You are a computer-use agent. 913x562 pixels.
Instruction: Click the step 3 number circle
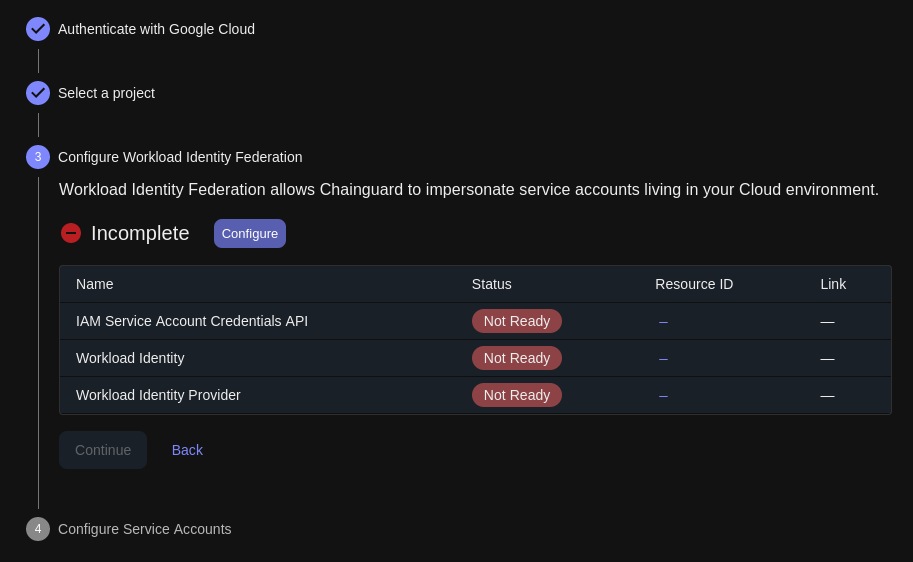[x=38, y=157]
